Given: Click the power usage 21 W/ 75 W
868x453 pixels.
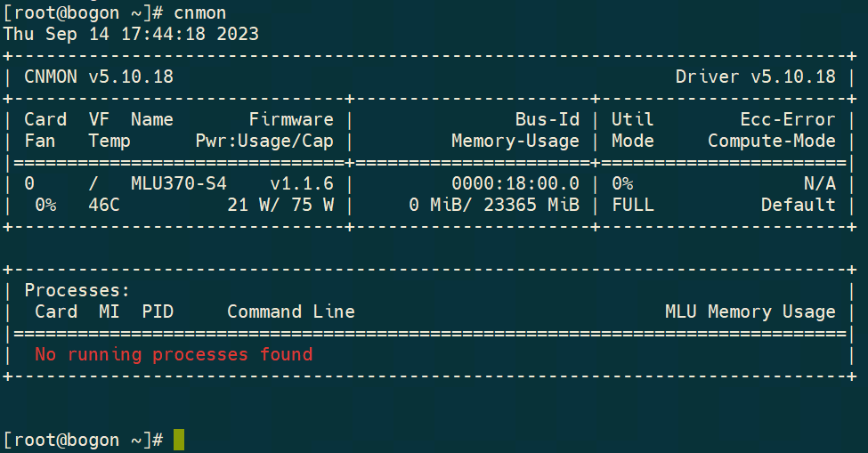Looking at the screenshot, I should tap(280, 205).
